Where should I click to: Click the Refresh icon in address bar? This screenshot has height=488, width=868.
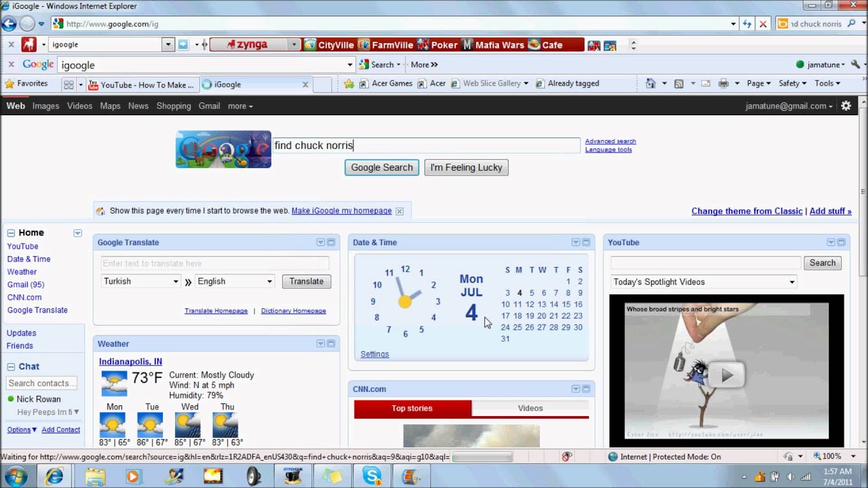click(747, 24)
